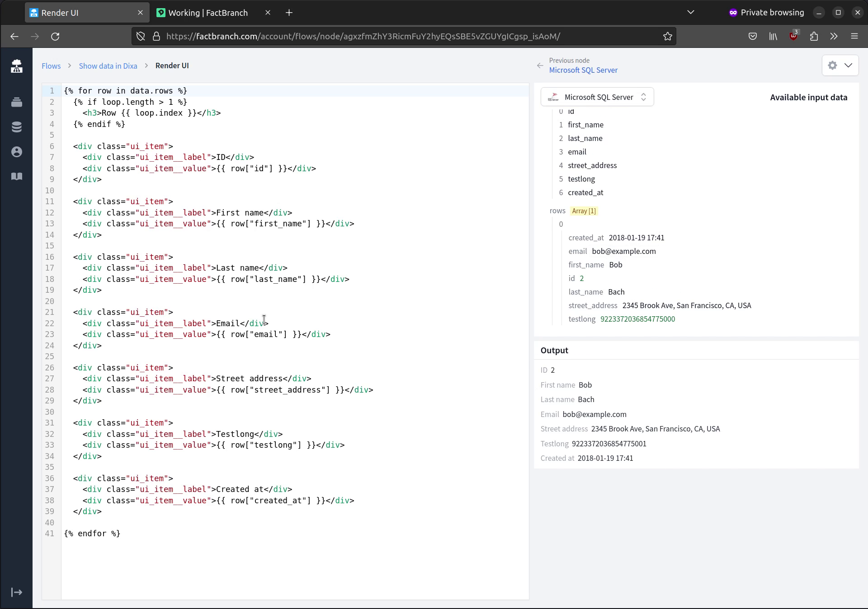
Task: Open the browser hamburger menu
Action: (855, 36)
